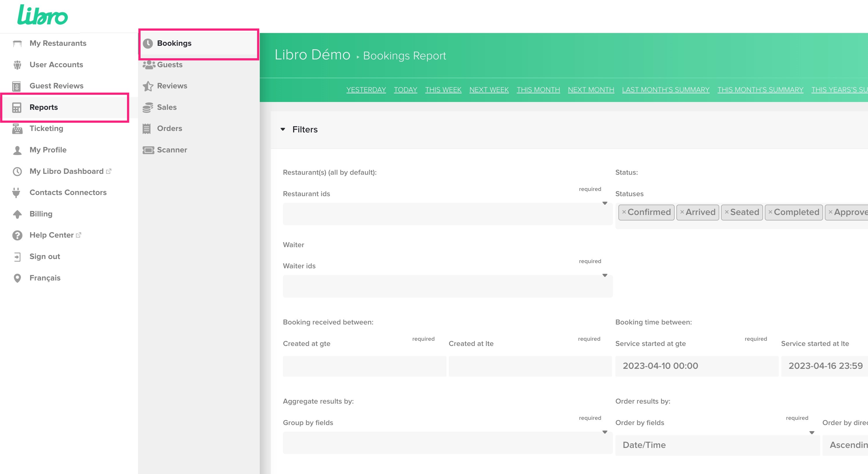
Task: Click the Reviews star icon
Action: coord(148,86)
